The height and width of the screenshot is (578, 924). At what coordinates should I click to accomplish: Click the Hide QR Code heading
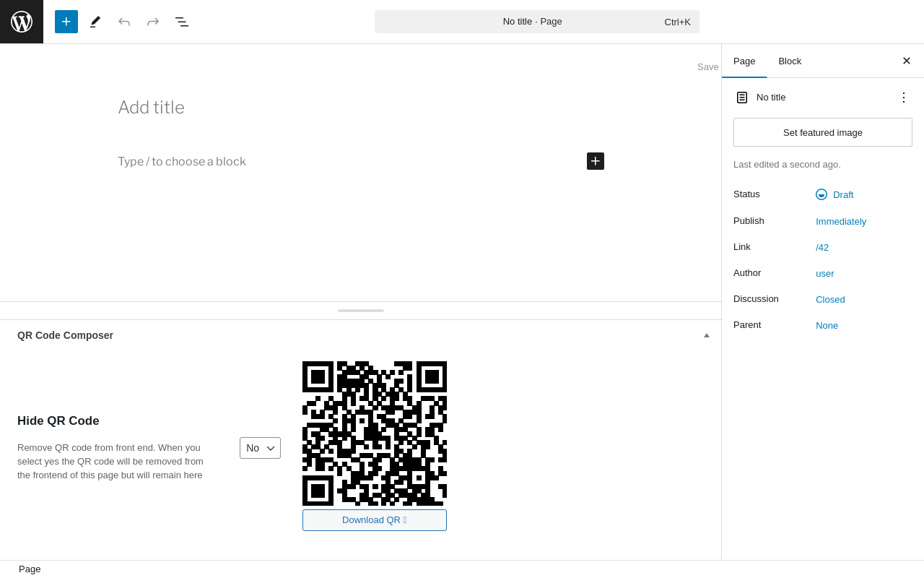[58, 421]
